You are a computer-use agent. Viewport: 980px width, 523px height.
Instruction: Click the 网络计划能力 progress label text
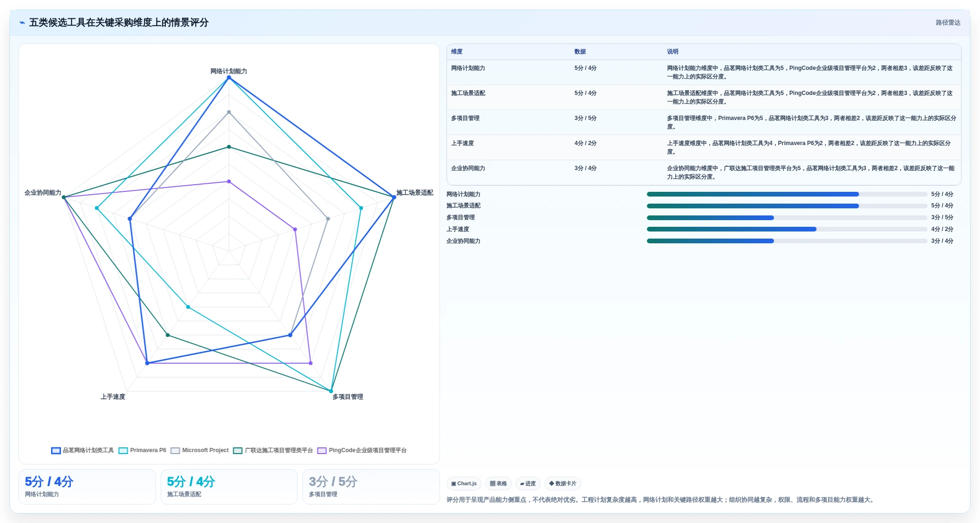click(x=464, y=194)
